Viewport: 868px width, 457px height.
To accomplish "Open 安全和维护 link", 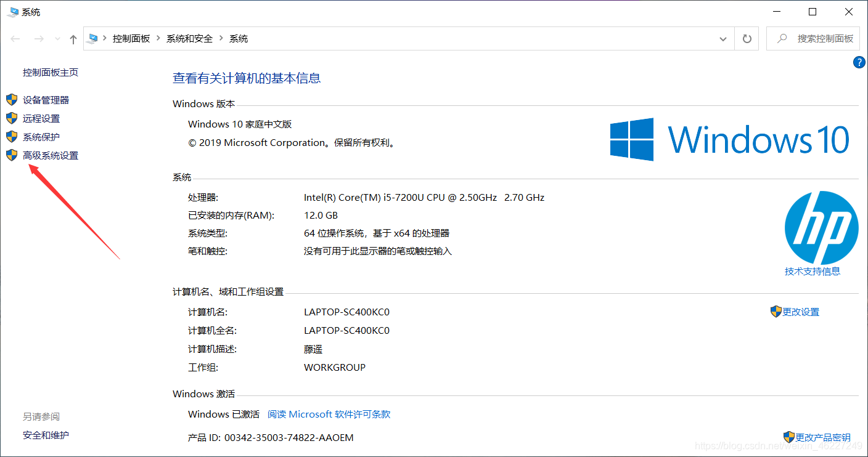I will click(x=46, y=435).
